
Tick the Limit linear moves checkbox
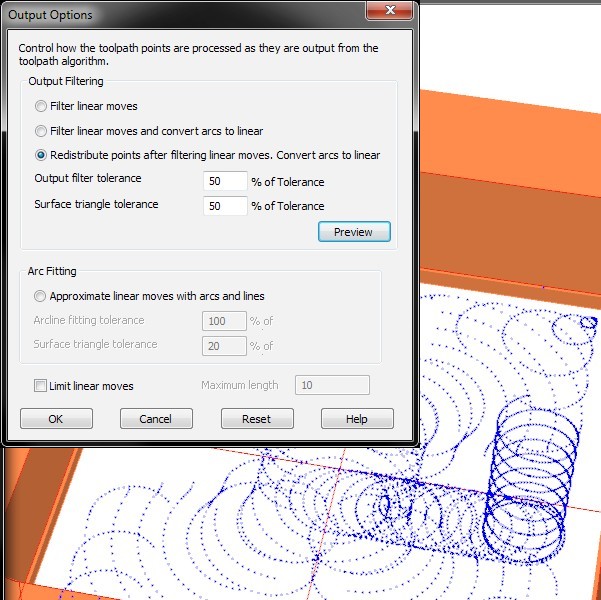pyautogui.click(x=40, y=386)
